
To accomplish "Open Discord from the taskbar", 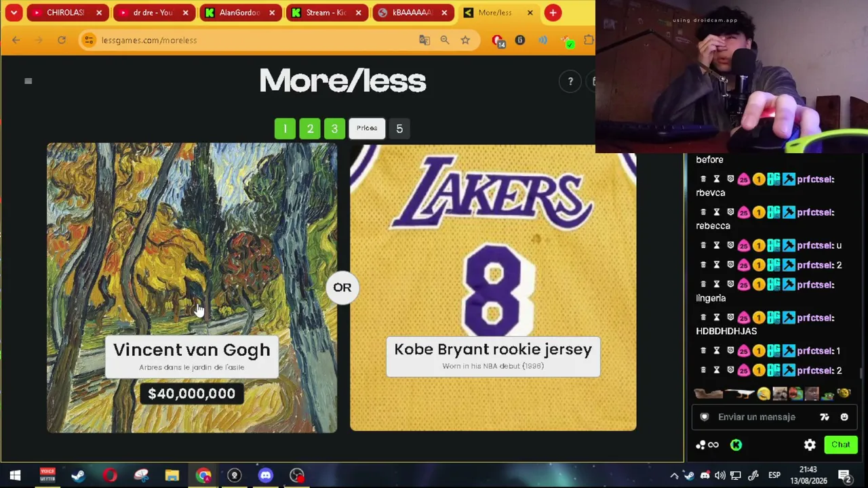I will tap(265, 475).
